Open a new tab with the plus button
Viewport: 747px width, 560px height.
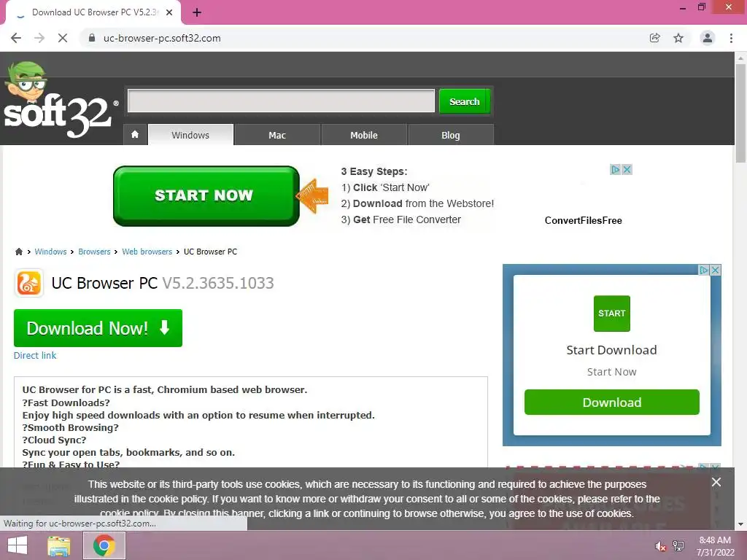click(197, 12)
